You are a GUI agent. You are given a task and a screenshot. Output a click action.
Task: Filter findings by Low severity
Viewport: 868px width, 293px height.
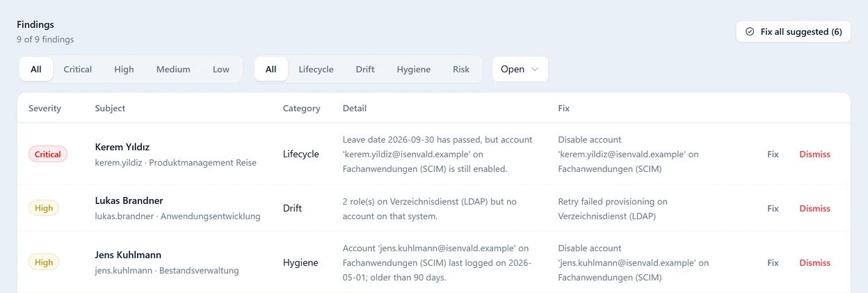pyautogui.click(x=221, y=70)
